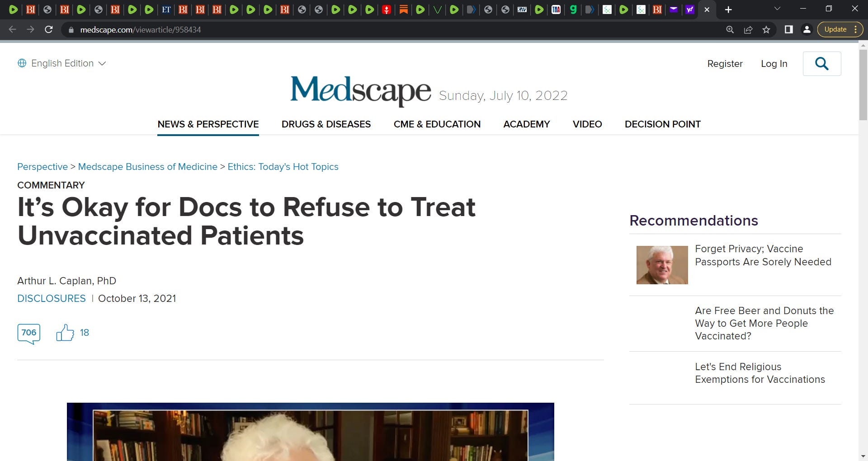Image resolution: width=868 pixels, height=461 pixels.
Task: Click the recommendation author photo thumbnail
Action: point(662,265)
